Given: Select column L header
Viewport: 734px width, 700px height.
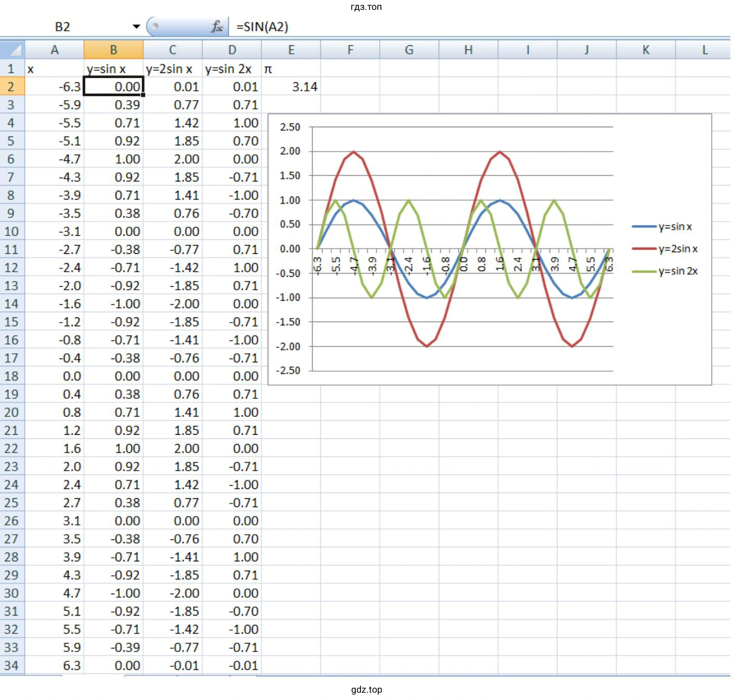Looking at the screenshot, I should (x=704, y=50).
